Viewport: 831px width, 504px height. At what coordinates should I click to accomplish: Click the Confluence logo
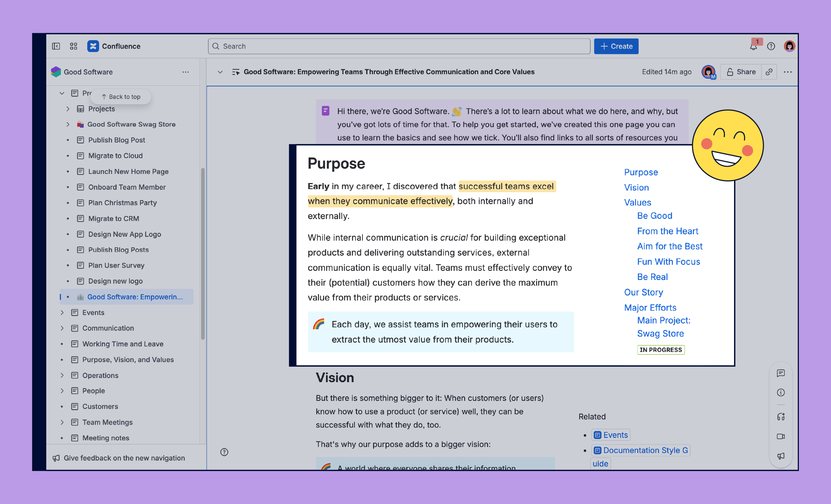click(x=93, y=46)
